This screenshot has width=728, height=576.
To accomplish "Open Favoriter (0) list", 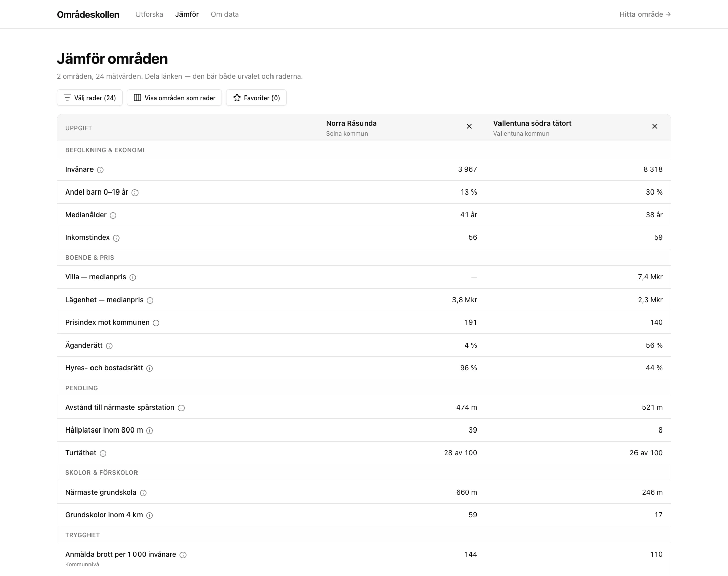I will (256, 98).
